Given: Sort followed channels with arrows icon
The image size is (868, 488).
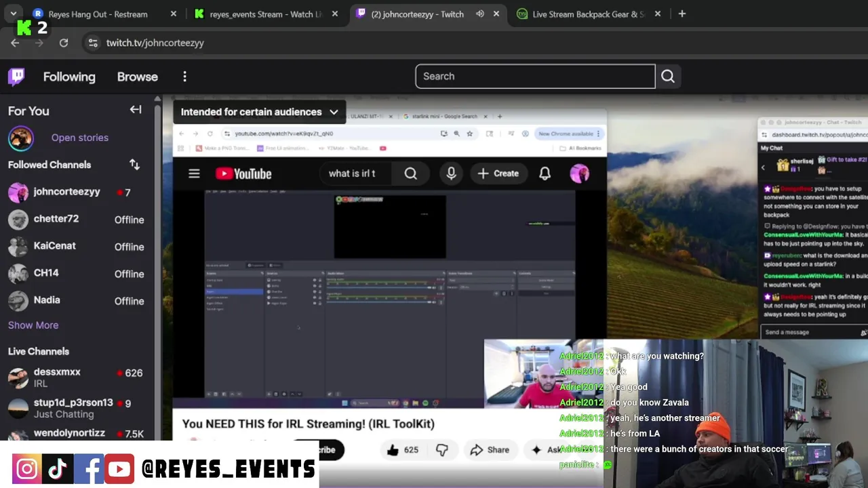Looking at the screenshot, I should point(134,165).
